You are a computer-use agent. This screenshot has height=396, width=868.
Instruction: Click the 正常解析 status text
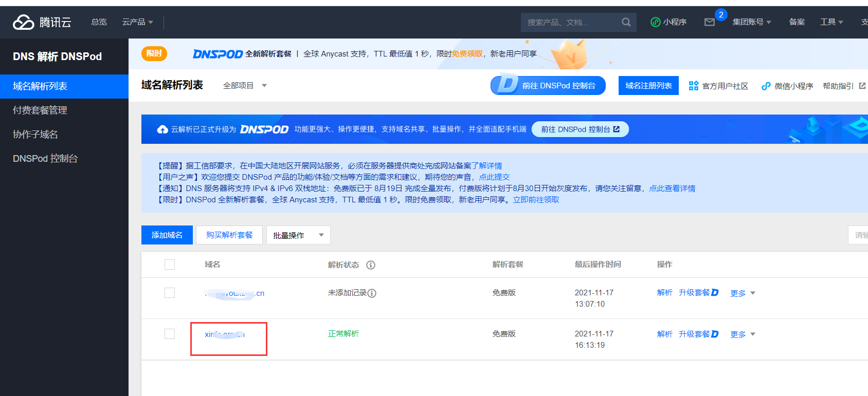point(343,334)
